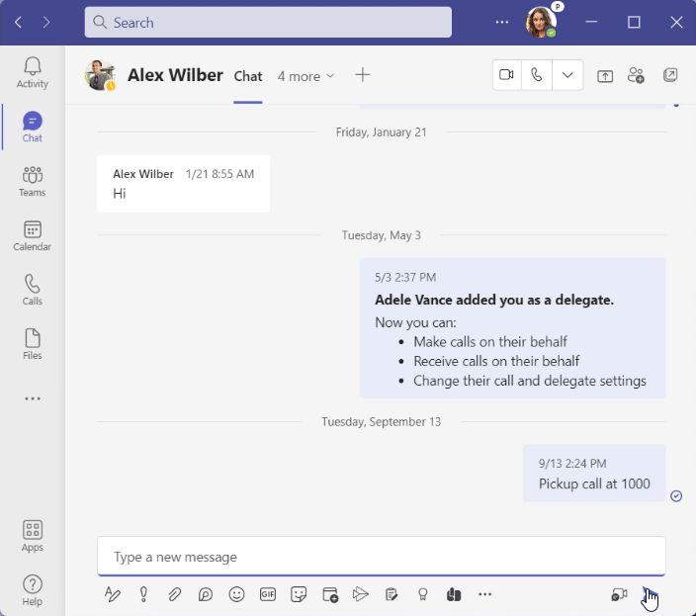Send the message

click(650, 594)
